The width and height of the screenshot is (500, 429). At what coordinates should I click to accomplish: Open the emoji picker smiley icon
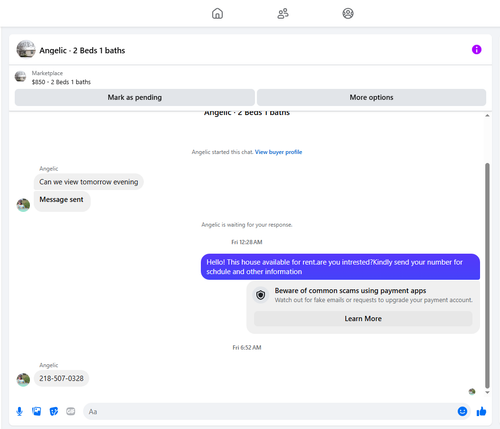[462, 411]
